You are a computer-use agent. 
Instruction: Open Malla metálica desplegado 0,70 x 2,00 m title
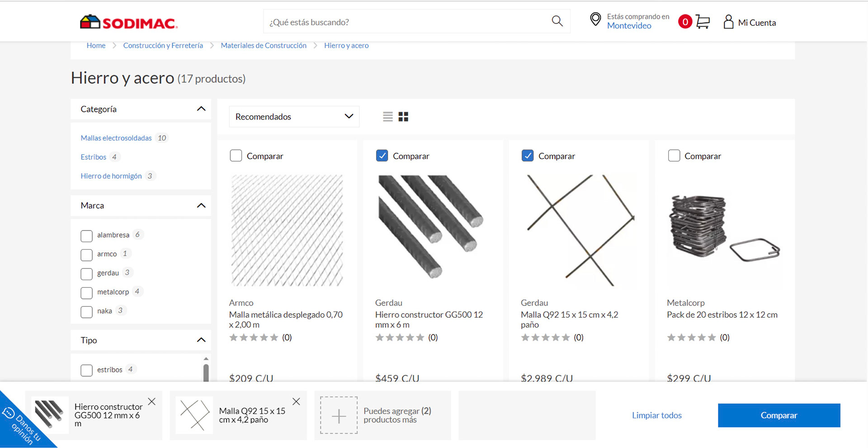(286, 319)
